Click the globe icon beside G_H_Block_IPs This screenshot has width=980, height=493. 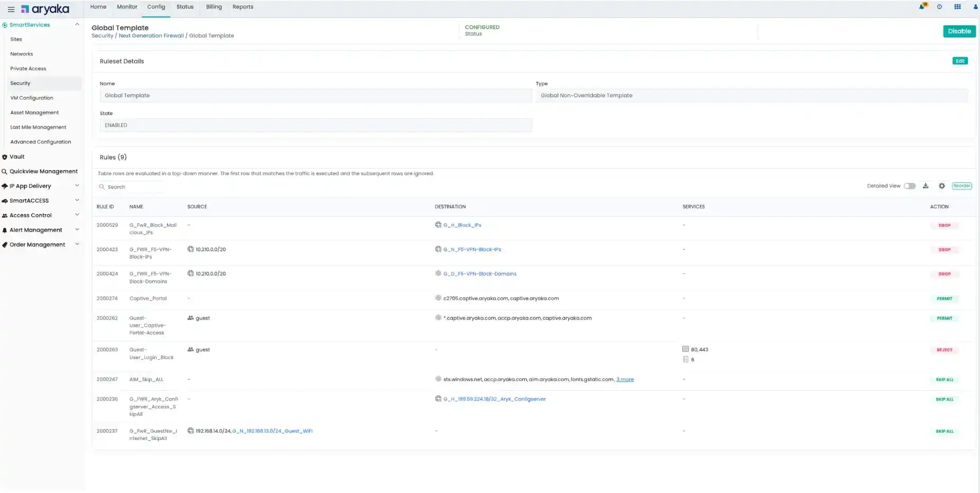pos(438,225)
